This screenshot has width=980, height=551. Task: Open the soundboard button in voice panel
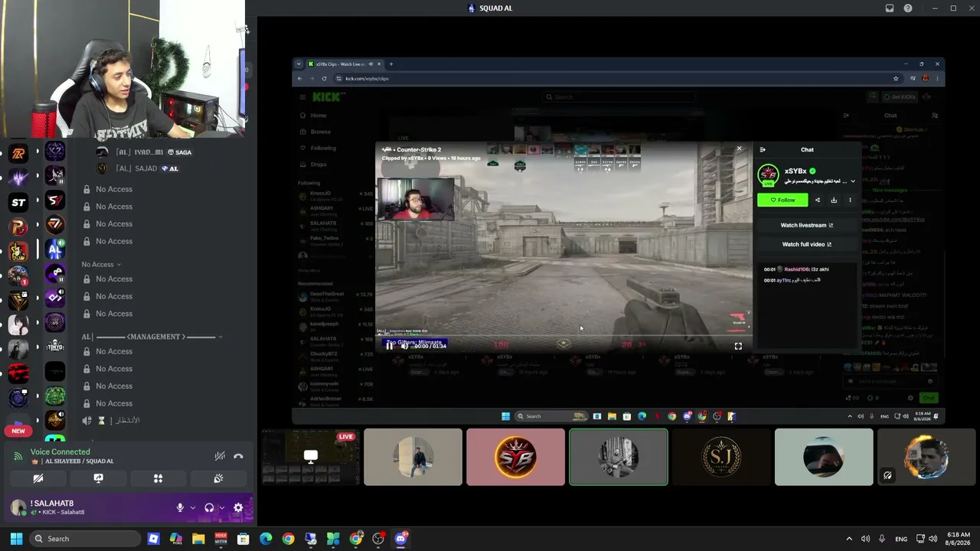pyautogui.click(x=218, y=478)
